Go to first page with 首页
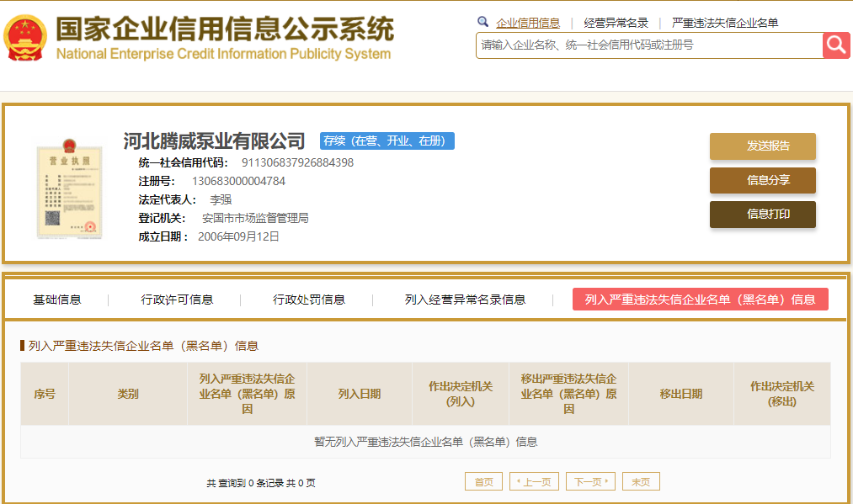The width and height of the screenshot is (853, 504). click(x=483, y=482)
